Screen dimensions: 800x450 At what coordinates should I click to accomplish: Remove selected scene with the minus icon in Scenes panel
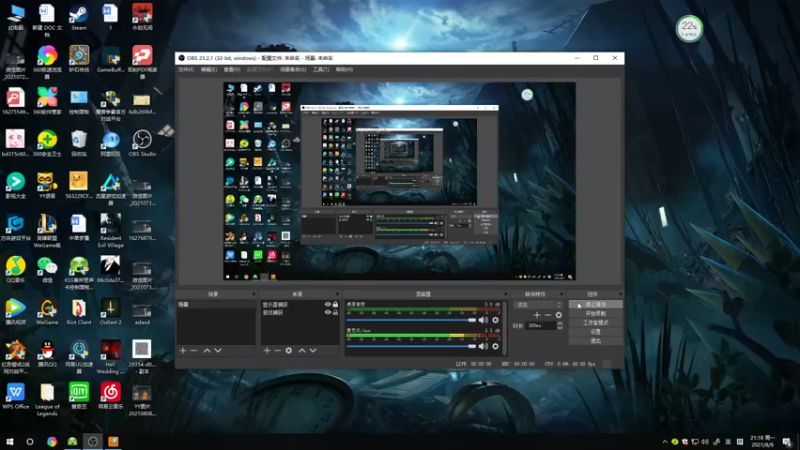[x=194, y=351]
